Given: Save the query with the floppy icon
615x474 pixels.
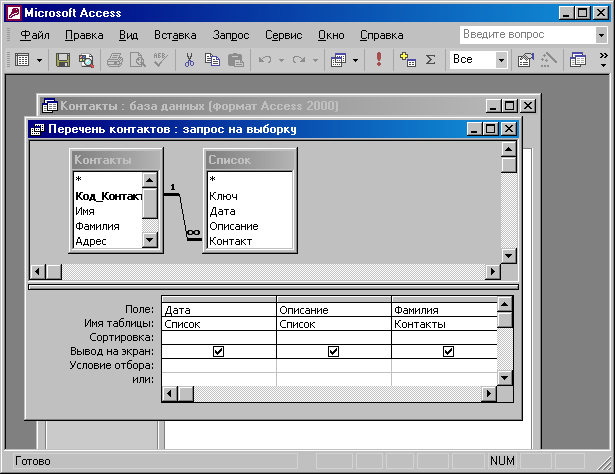Looking at the screenshot, I should [63, 60].
